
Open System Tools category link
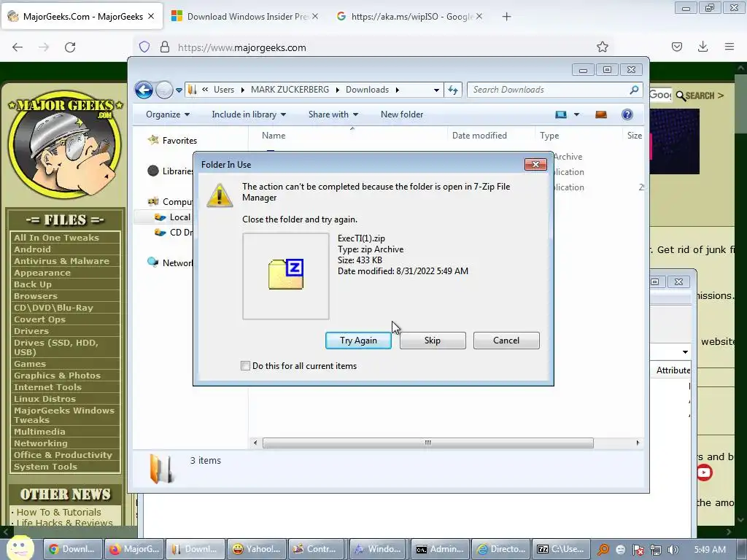(x=45, y=467)
